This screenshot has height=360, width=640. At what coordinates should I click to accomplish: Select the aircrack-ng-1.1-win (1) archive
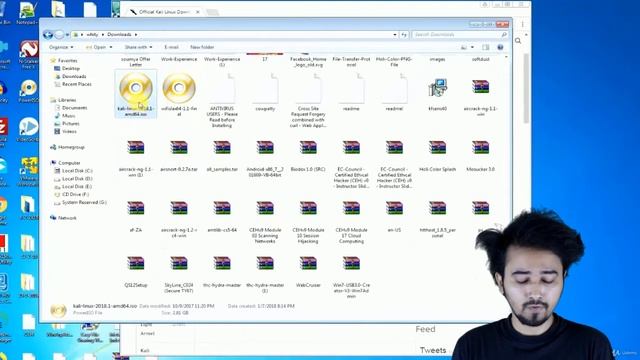click(x=136, y=158)
